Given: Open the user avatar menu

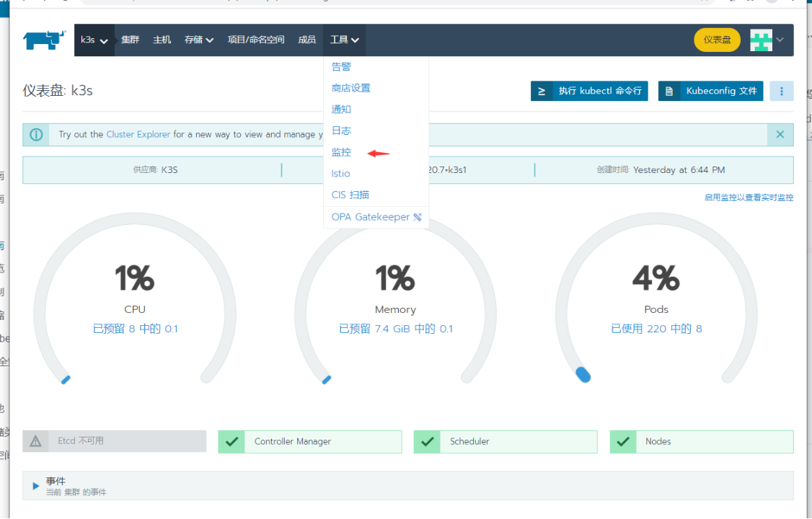Looking at the screenshot, I should [x=762, y=40].
